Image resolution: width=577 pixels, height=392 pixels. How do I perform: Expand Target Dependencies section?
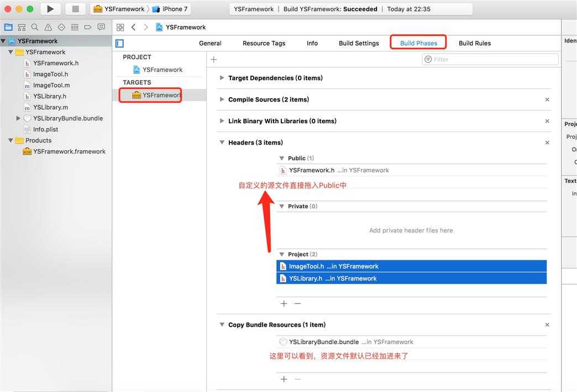[x=222, y=78]
